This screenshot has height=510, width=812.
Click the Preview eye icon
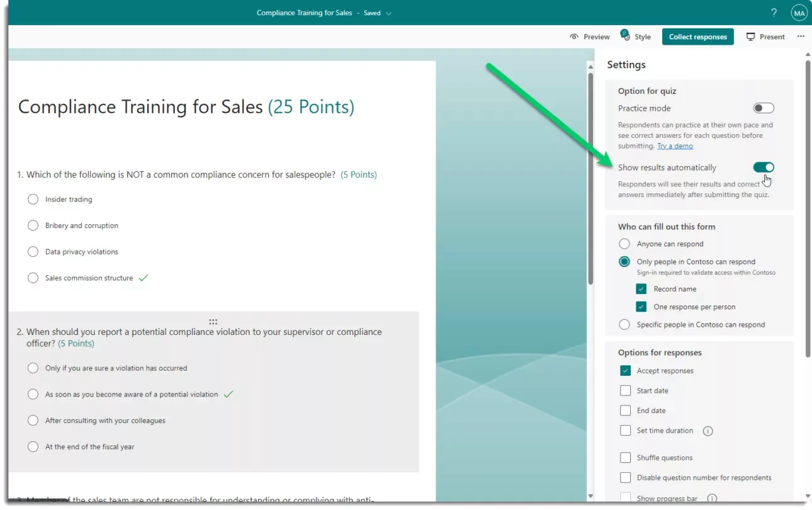575,37
